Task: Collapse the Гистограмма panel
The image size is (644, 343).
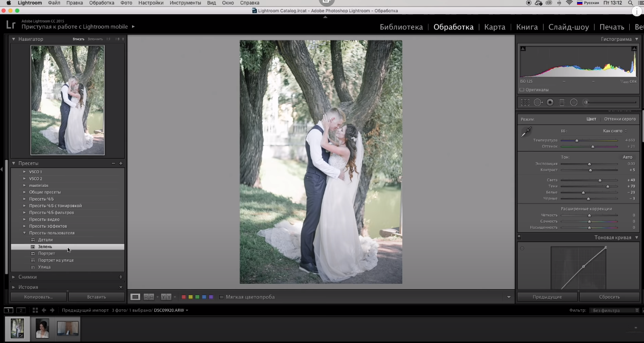Action: point(636,39)
